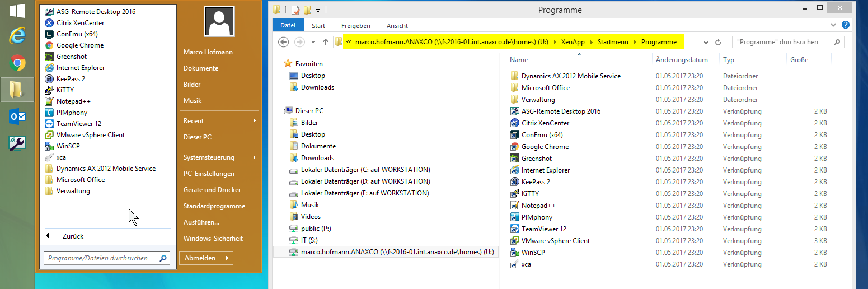
Task: Click Outlook icon on taskbar
Action: (x=17, y=116)
